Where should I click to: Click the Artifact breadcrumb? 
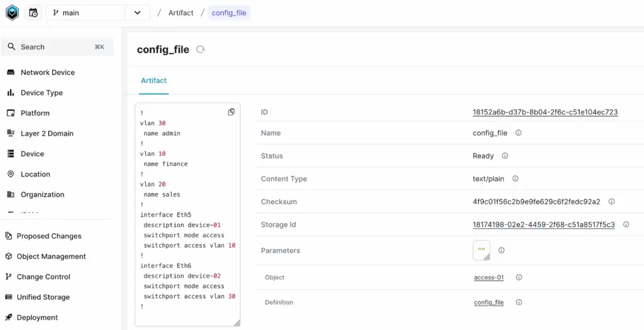(x=180, y=13)
